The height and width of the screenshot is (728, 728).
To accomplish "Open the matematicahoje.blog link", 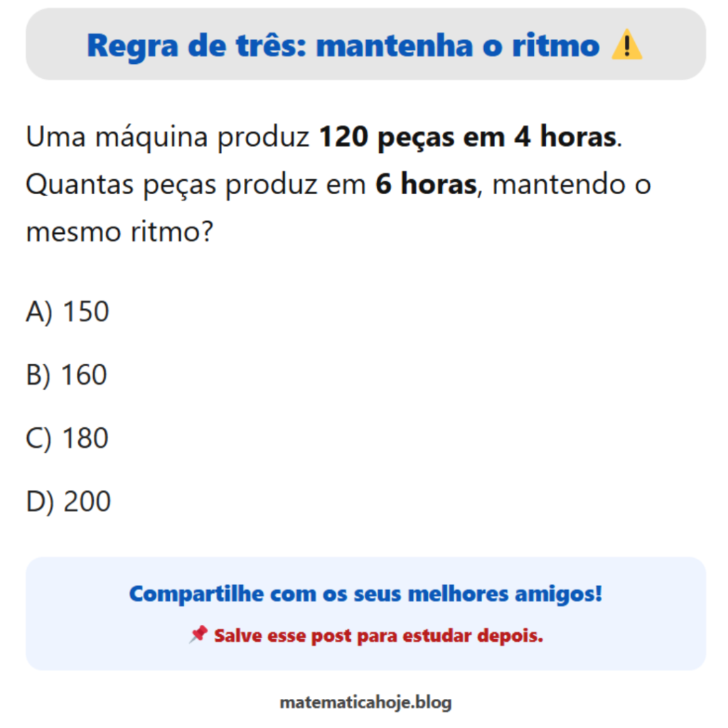I will pyautogui.click(x=365, y=702).
